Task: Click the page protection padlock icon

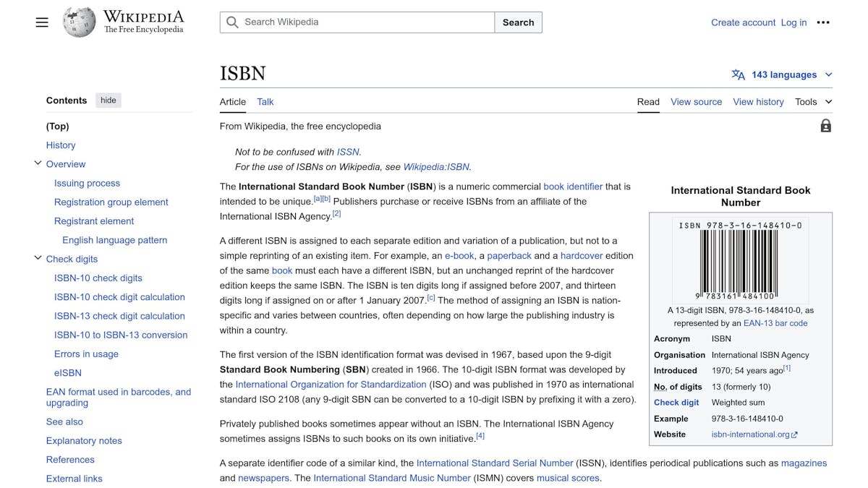Action: (x=825, y=125)
